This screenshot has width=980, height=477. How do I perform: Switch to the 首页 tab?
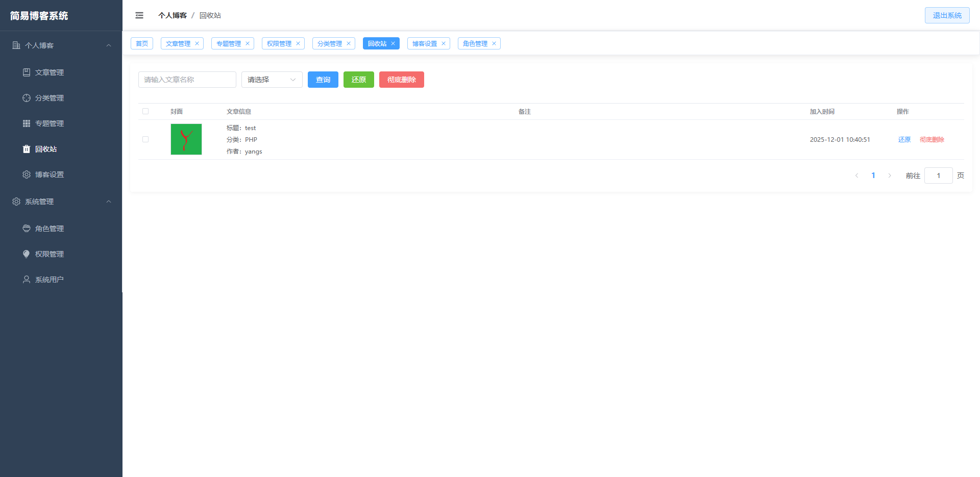142,43
